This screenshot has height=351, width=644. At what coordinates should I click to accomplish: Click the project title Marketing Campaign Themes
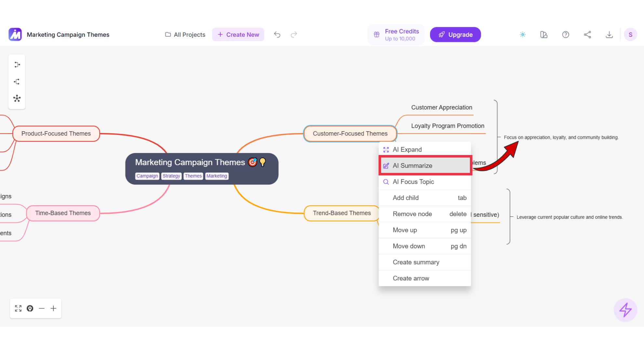pyautogui.click(x=68, y=34)
